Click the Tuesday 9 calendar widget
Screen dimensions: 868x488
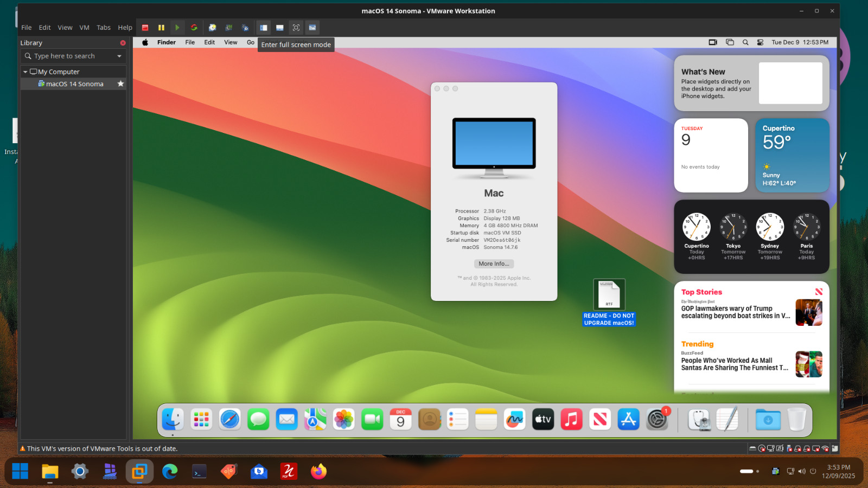coord(711,156)
